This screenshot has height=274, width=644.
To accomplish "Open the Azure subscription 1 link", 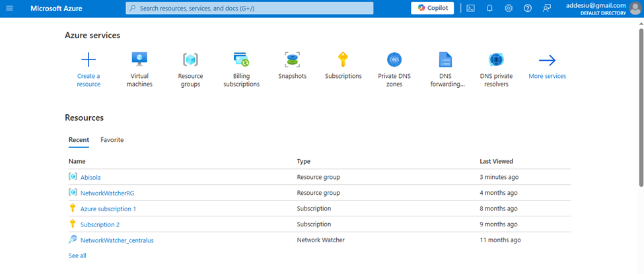I will pos(108,209).
